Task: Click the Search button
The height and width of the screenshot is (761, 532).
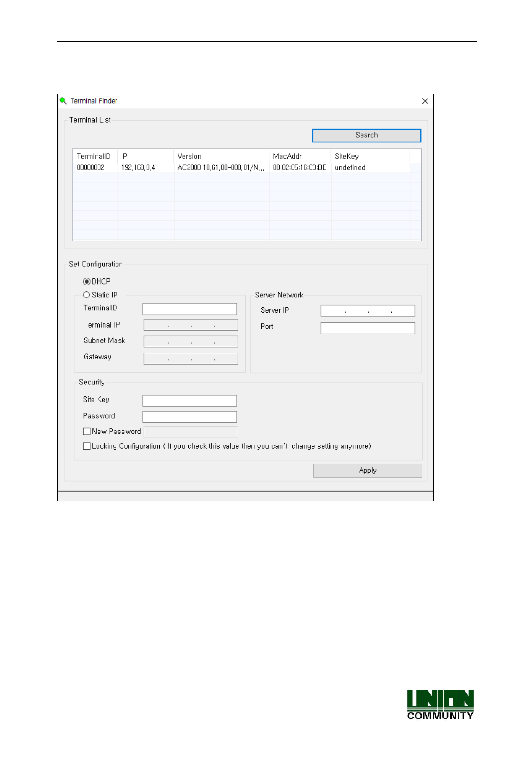Action: pos(367,135)
